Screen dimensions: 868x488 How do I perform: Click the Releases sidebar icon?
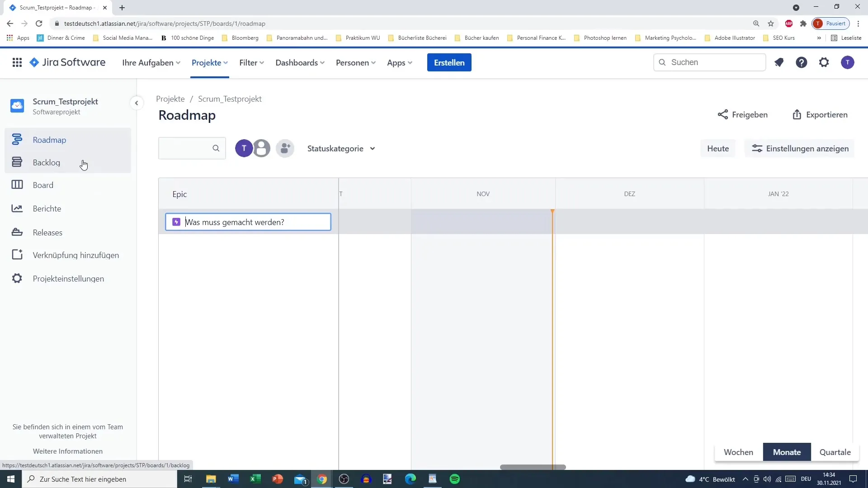tap(17, 231)
